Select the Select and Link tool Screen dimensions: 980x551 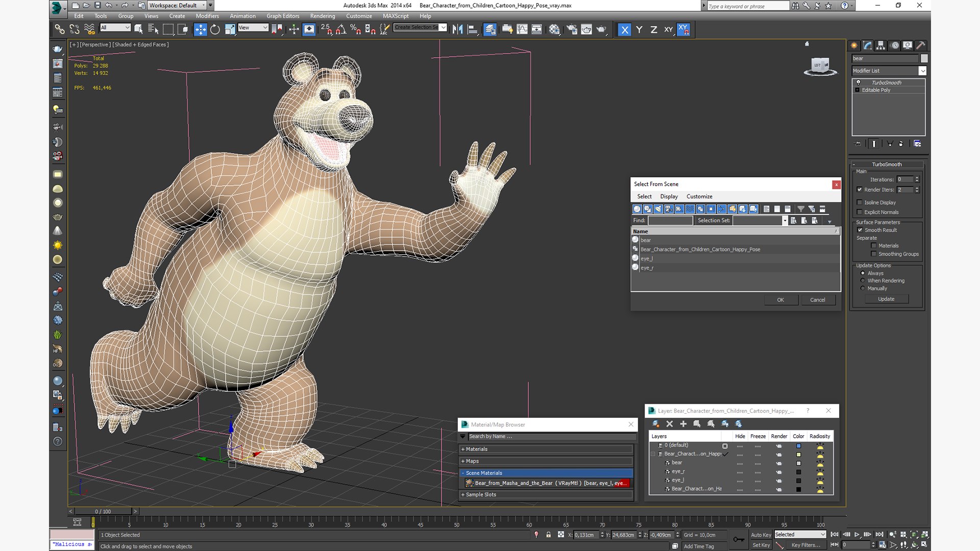click(x=59, y=30)
